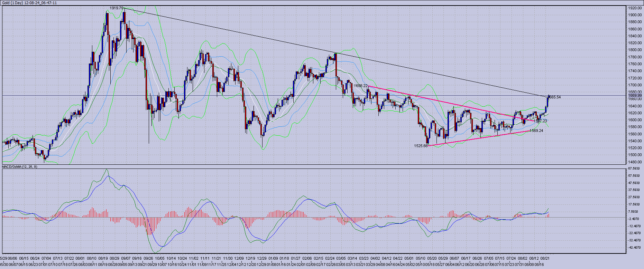Select the 1919.79 high price label

coord(117,8)
